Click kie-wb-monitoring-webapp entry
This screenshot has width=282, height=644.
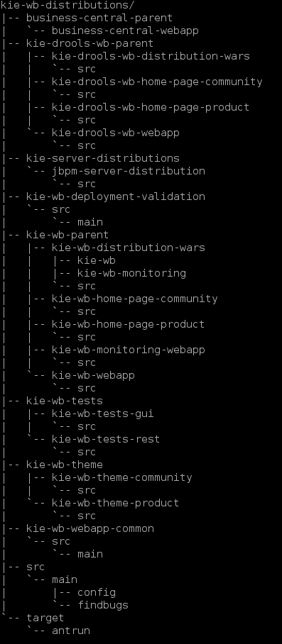[x=129, y=350]
